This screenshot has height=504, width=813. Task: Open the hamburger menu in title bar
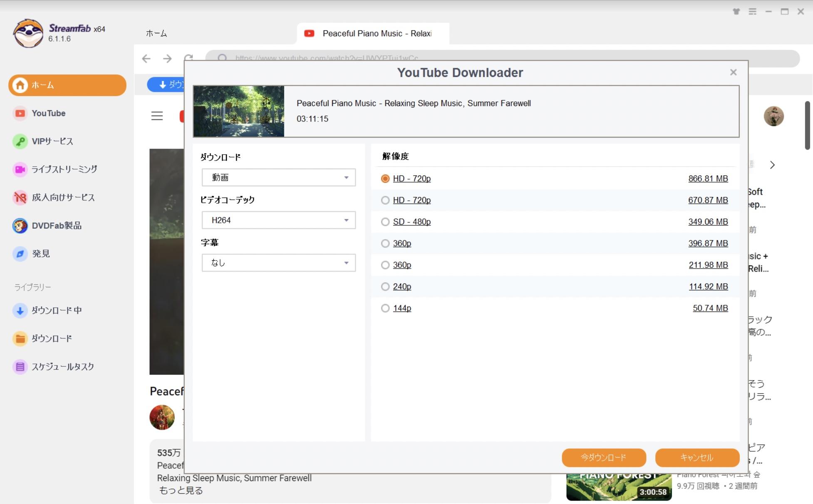coord(752,12)
